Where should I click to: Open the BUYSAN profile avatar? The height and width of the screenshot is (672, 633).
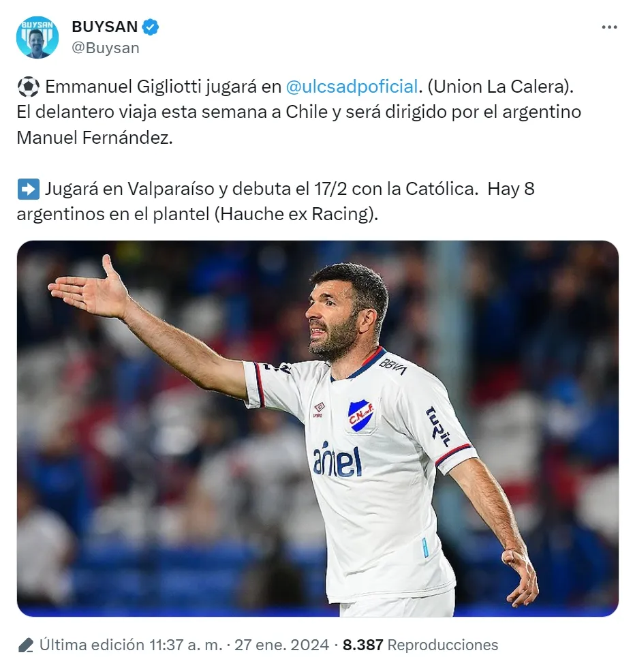pos(37,37)
